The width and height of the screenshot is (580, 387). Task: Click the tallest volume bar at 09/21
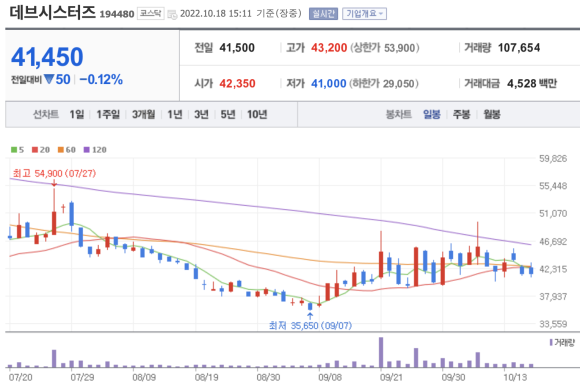(x=381, y=352)
